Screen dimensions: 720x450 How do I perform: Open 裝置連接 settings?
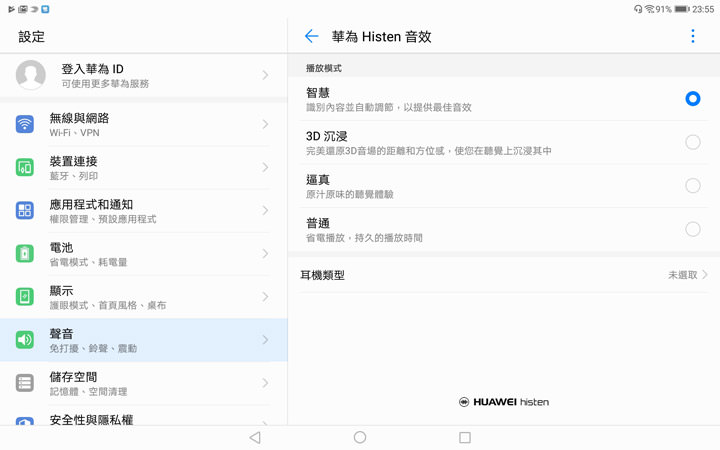tap(144, 168)
